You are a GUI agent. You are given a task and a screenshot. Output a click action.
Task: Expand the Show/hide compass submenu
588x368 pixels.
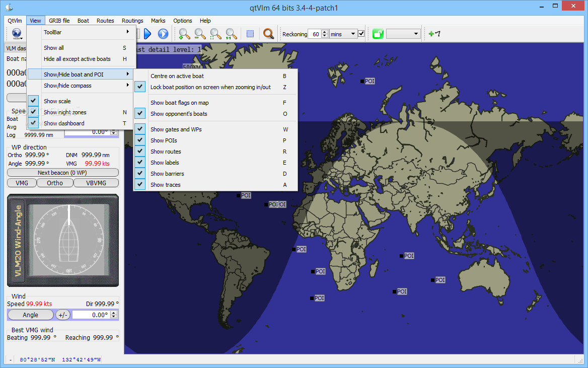80,86
